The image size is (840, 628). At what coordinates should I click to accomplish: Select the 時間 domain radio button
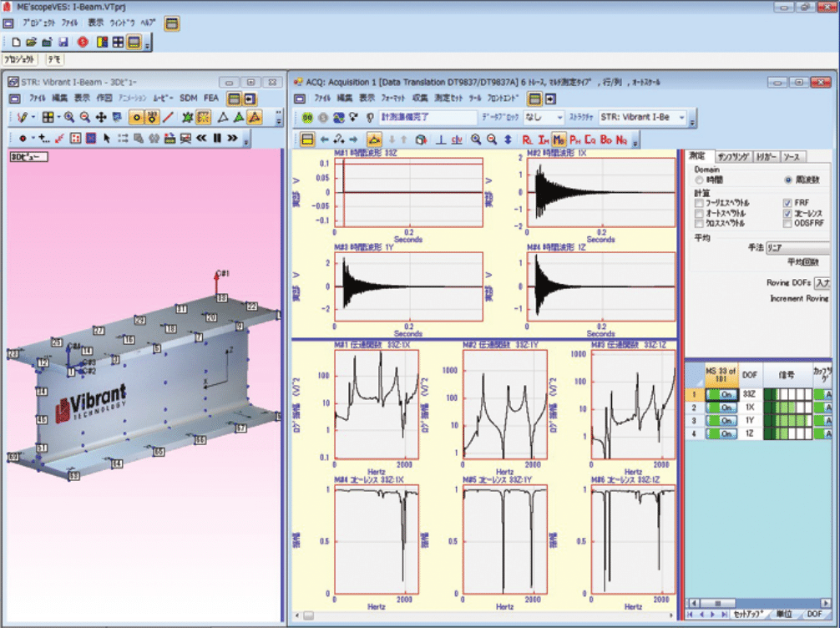point(700,180)
